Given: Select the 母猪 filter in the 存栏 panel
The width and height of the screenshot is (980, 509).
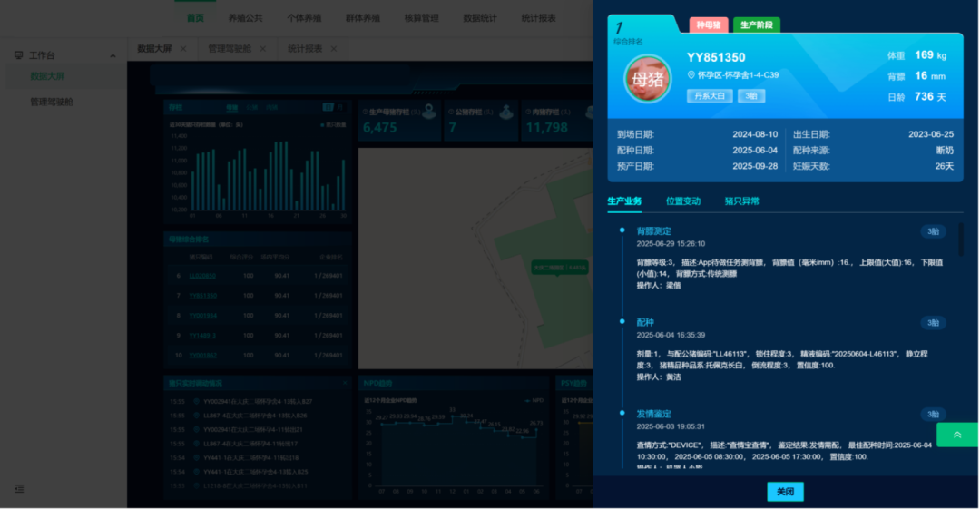Looking at the screenshot, I should pos(232,108).
